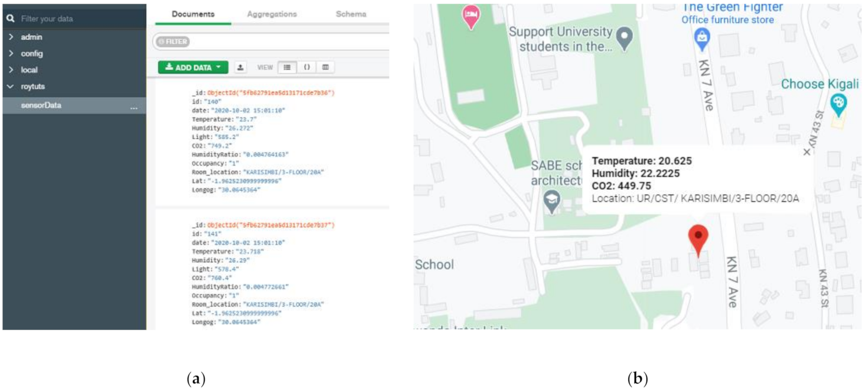This screenshot has height=392, width=868.
Task: Click the Choose Kigali map label
Action: click(x=820, y=84)
